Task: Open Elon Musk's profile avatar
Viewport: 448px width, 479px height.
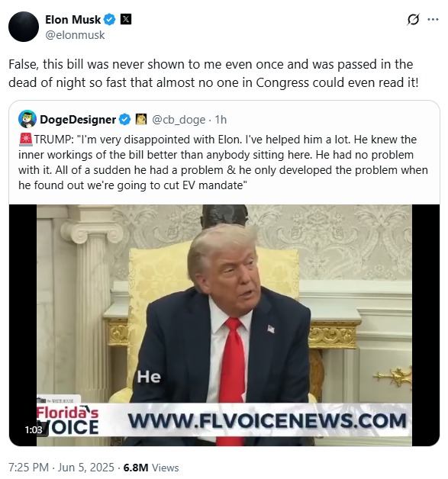Action: click(x=24, y=27)
